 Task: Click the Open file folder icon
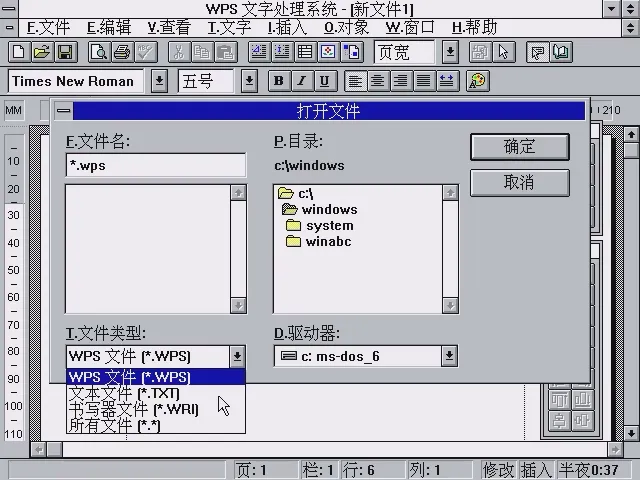[42, 52]
